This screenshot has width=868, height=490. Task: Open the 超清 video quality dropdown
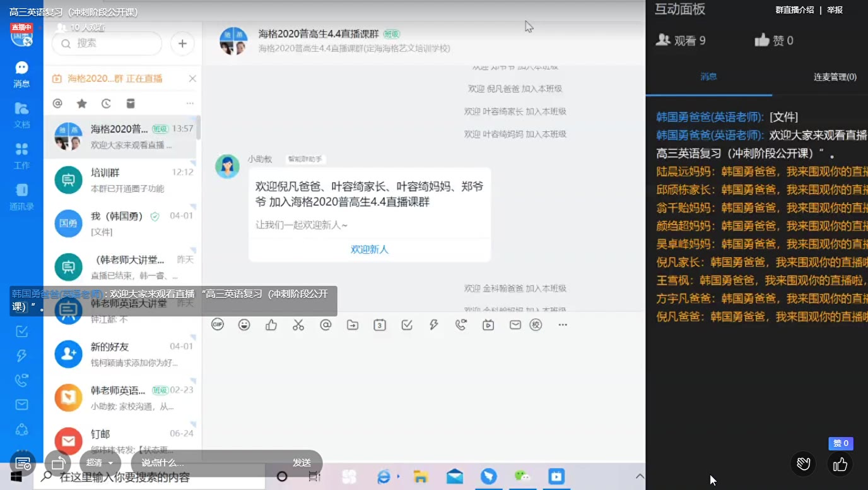point(100,462)
